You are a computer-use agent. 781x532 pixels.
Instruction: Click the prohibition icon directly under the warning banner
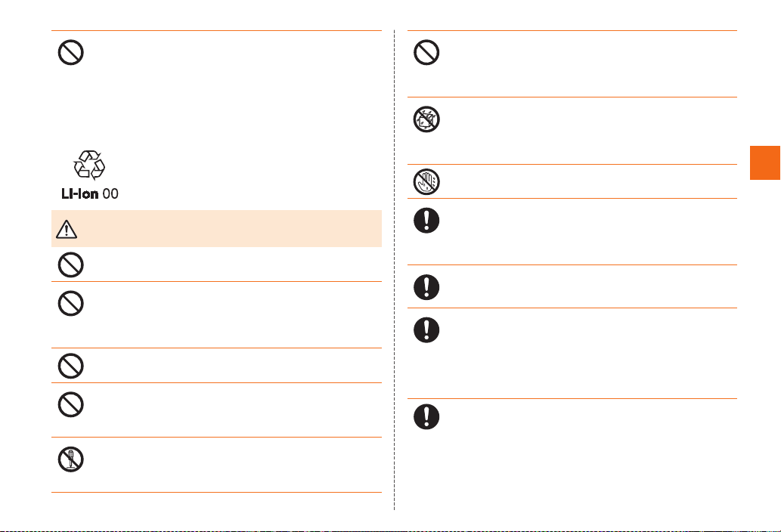(x=71, y=264)
